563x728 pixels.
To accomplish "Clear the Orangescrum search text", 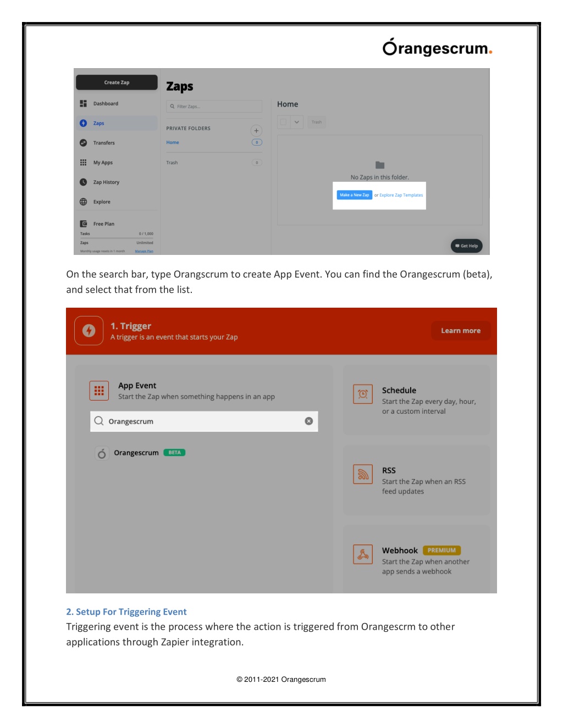I will click(x=309, y=421).
